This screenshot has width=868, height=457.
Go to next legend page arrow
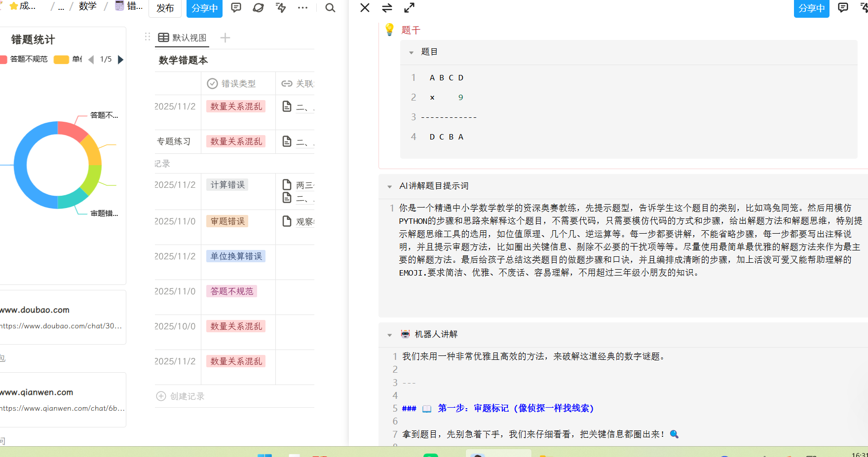pos(120,60)
